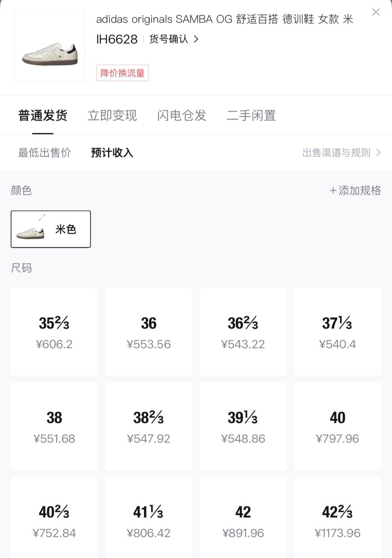Viewport: 392px width, 558px height.
Task: Toggle view to 最低出售价
Action: (x=45, y=153)
